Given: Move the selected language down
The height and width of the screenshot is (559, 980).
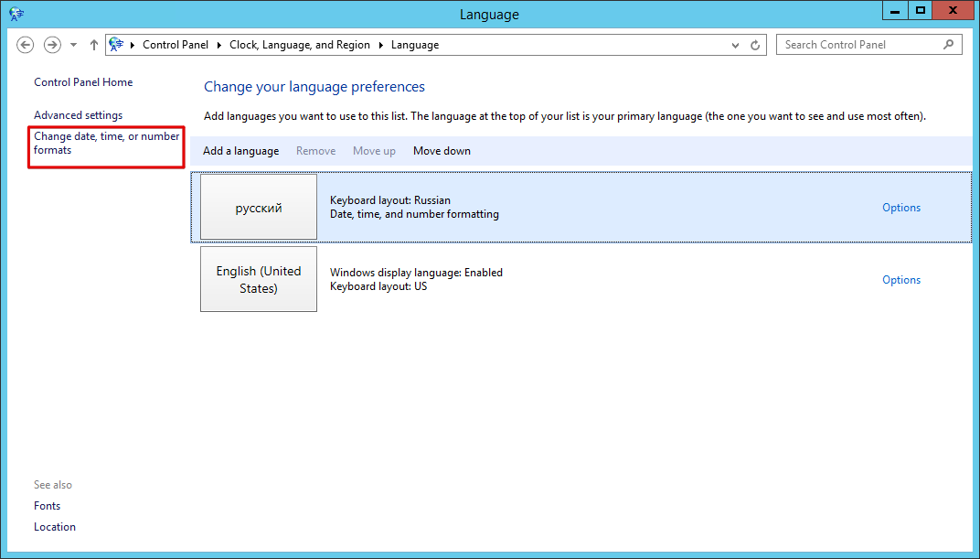Looking at the screenshot, I should click(442, 151).
